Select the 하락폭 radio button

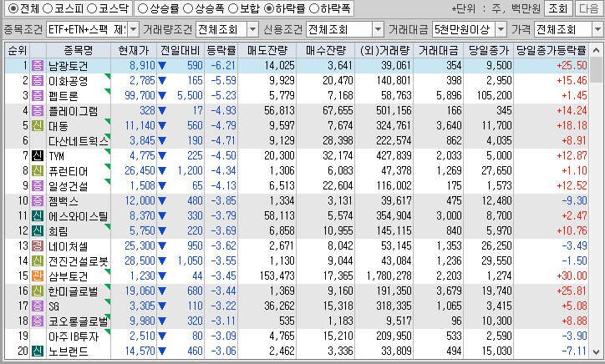(314, 8)
